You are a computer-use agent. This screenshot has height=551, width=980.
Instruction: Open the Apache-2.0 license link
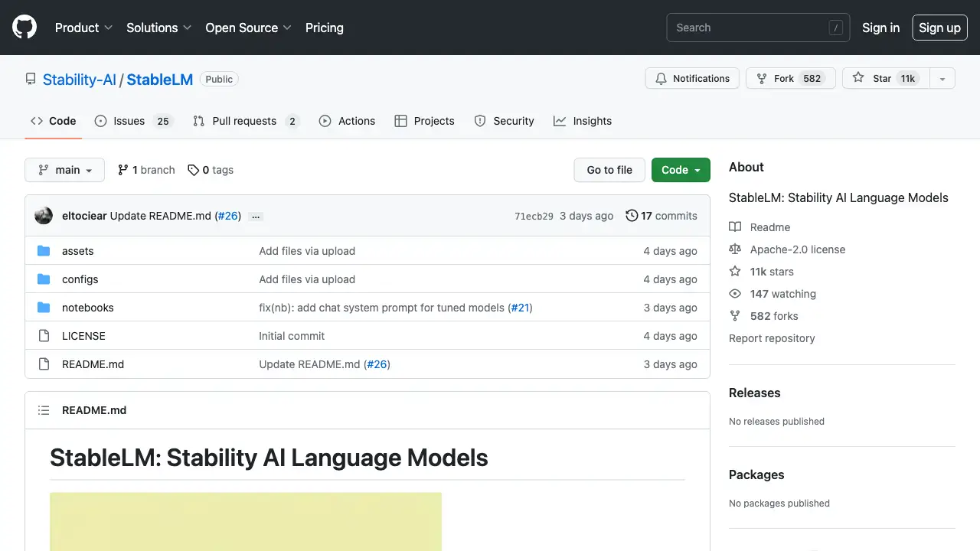click(797, 249)
